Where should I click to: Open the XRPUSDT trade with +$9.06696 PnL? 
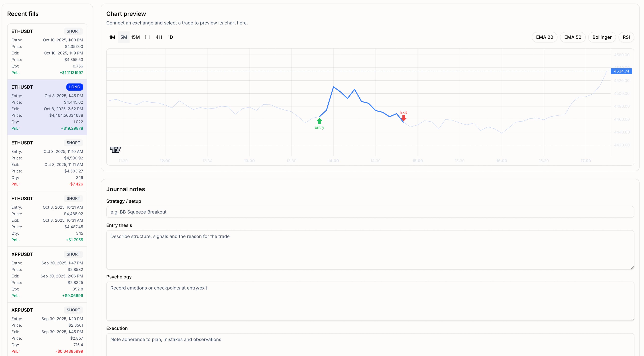click(x=47, y=275)
